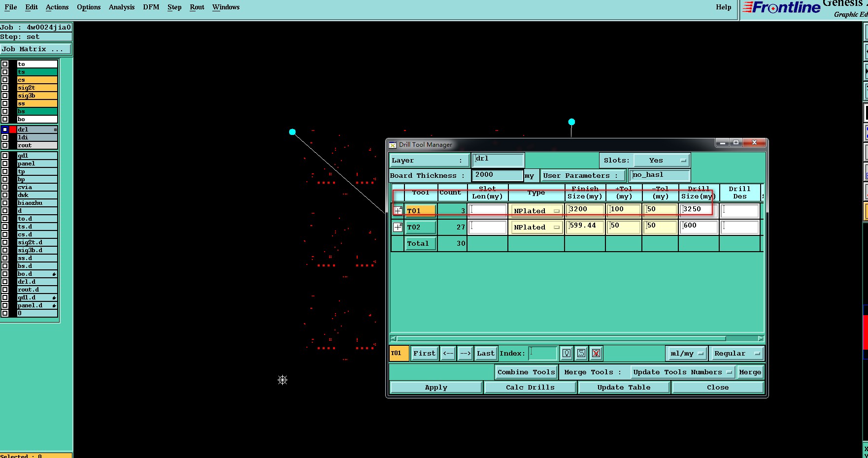Open the Update Tools Numbers dropdown
The width and height of the screenshot is (868, 458).
pyautogui.click(x=682, y=372)
